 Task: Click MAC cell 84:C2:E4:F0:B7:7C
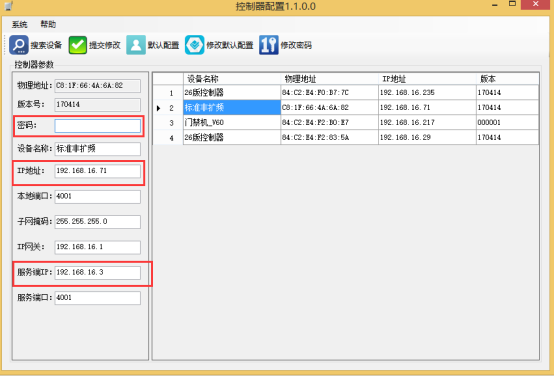[x=330, y=93]
